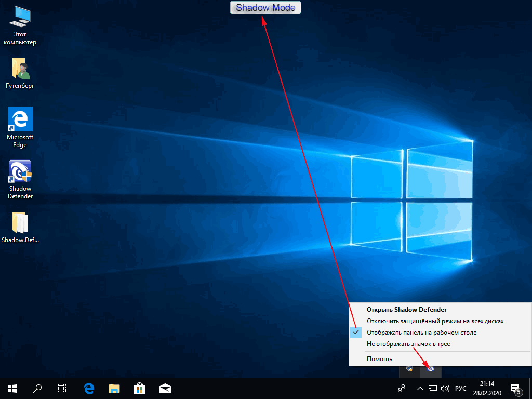
Task: Select the Microsoft Edge desktop shortcut
Action: (x=20, y=128)
